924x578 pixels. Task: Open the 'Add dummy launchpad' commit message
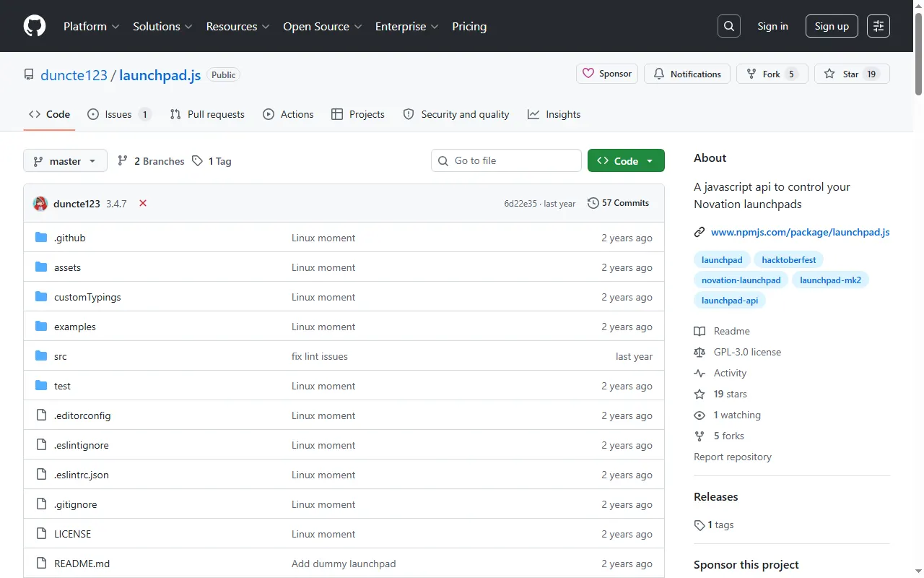pyautogui.click(x=344, y=564)
